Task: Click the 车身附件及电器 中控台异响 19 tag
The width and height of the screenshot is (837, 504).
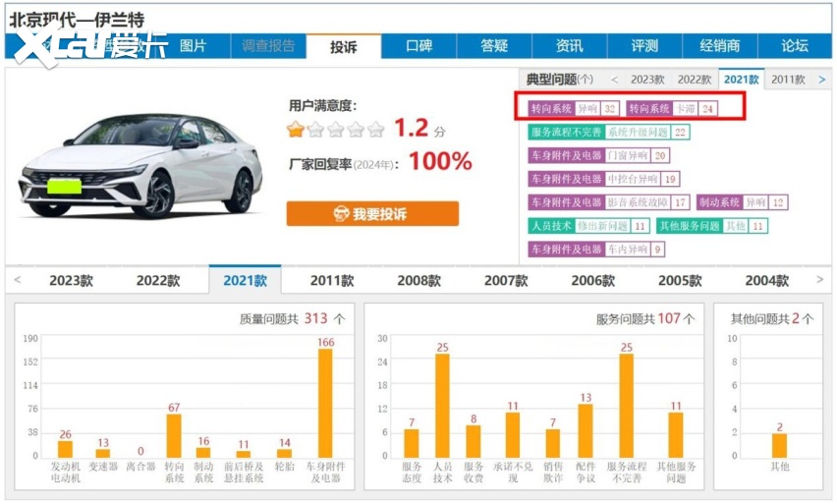Action: (604, 179)
